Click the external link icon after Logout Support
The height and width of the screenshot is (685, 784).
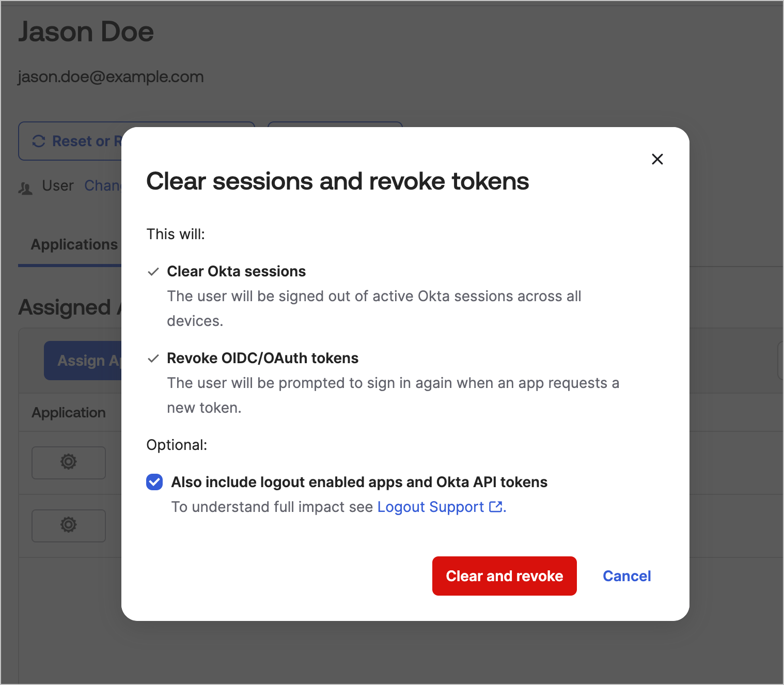496,507
